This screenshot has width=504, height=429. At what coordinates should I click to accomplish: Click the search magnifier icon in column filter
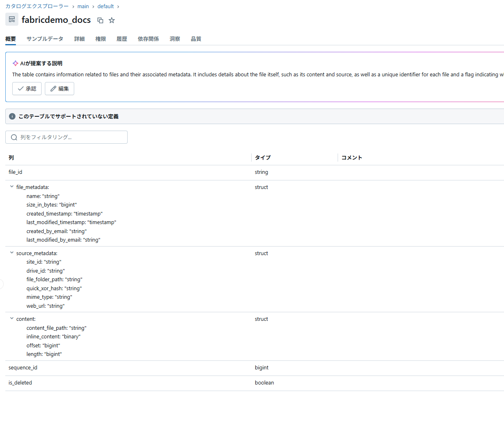point(14,137)
